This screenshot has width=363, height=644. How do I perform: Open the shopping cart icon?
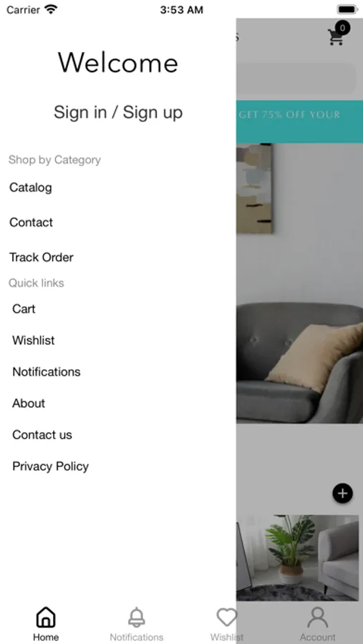(336, 36)
